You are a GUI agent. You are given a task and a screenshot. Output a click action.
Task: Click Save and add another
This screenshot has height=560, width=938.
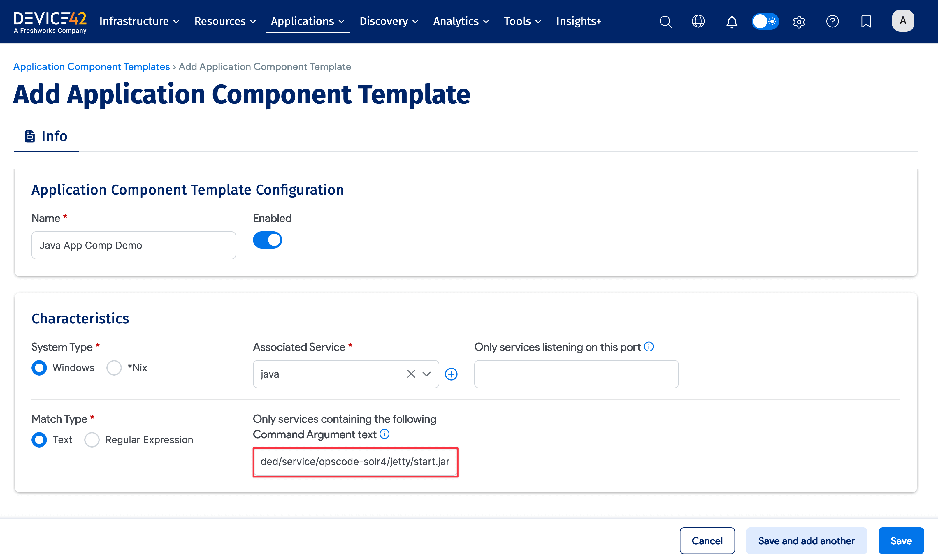click(806, 540)
